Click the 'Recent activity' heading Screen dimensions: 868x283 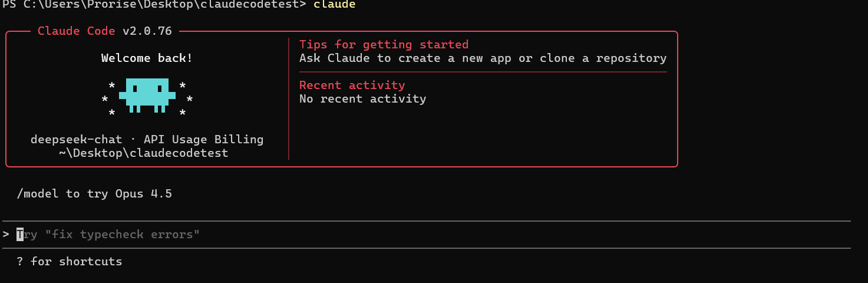click(352, 85)
